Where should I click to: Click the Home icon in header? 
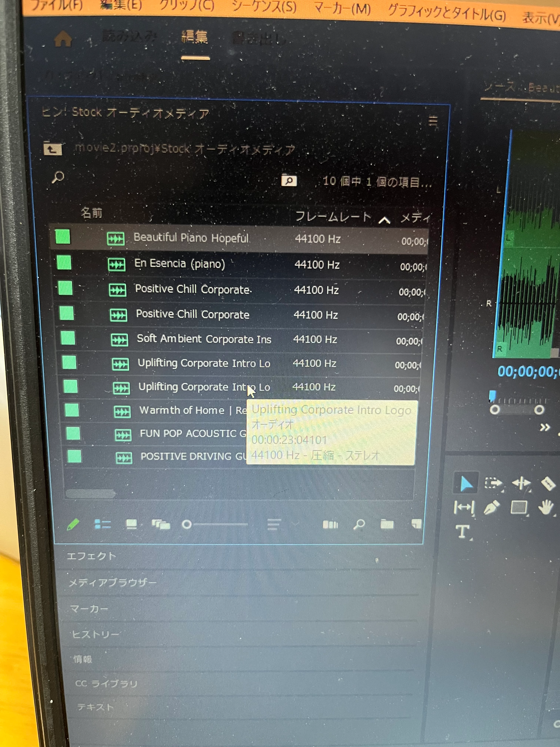click(x=63, y=39)
